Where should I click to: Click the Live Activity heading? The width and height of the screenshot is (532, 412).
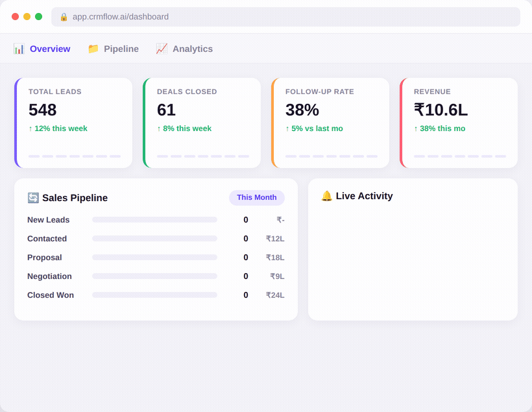coord(365,196)
